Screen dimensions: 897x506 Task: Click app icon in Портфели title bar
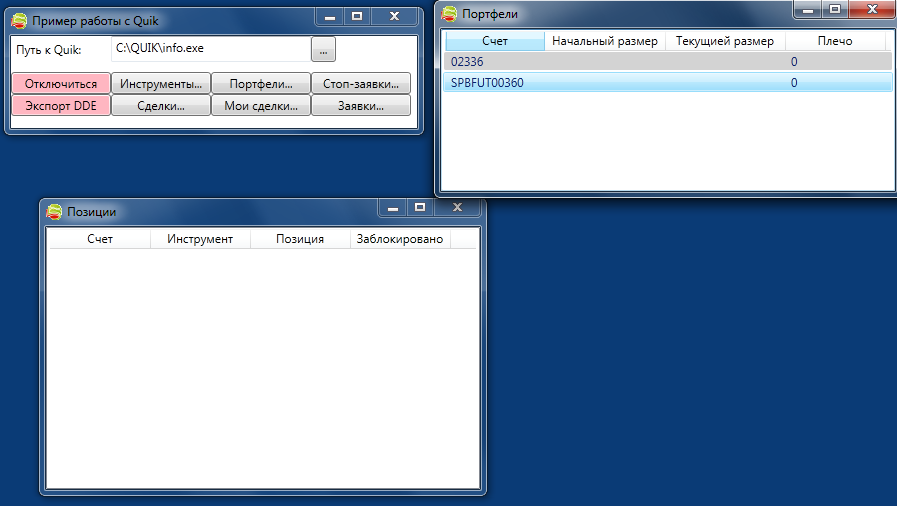point(450,14)
